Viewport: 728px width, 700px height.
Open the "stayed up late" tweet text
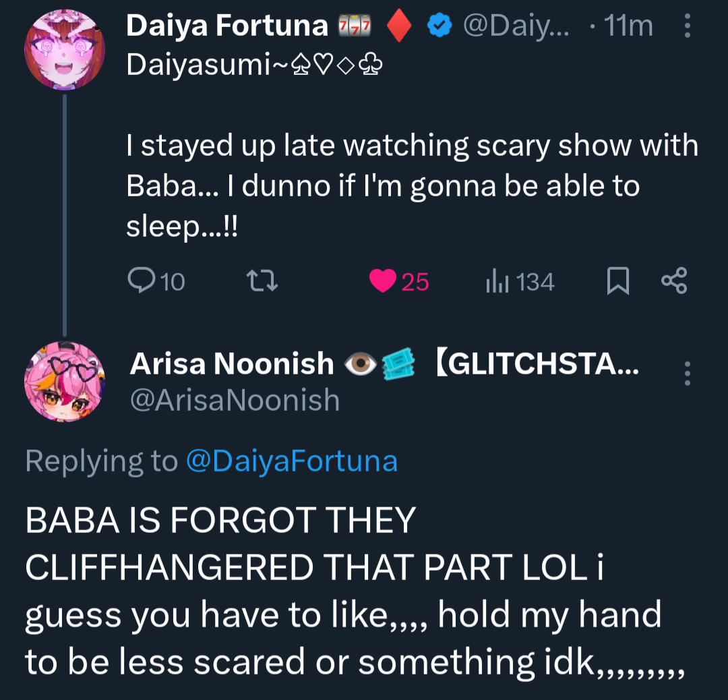pyautogui.click(x=412, y=186)
